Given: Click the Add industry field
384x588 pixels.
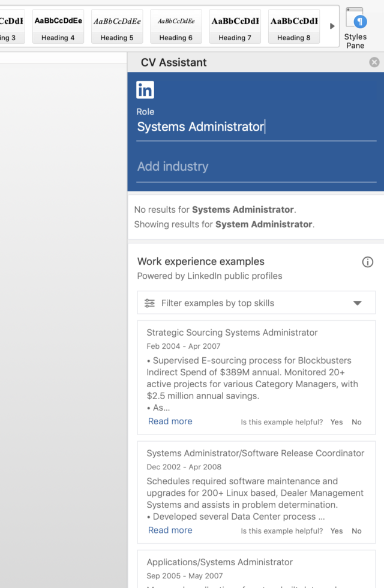Looking at the screenshot, I should tap(256, 167).
